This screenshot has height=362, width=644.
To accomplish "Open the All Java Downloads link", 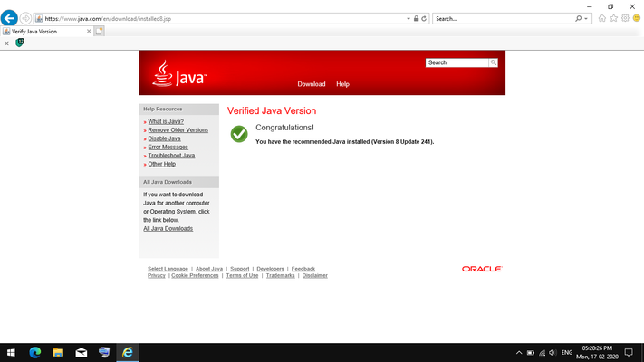I will tap(168, 229).
